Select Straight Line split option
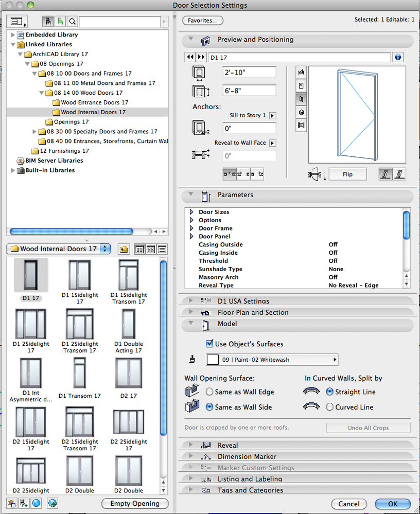This screenshot has width=420, height=514. pyautogui.click(x=330, y=392)
